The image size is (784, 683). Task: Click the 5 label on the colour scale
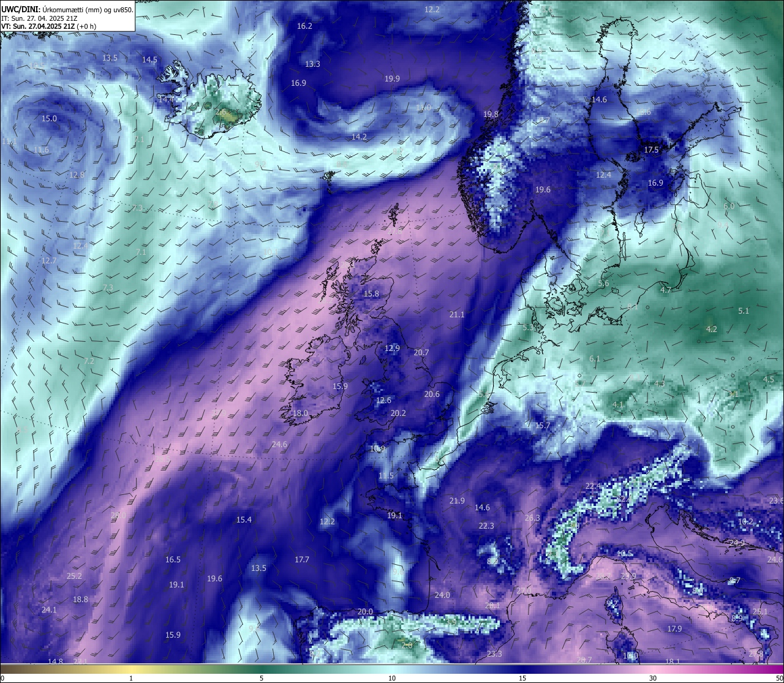[x=262, y=678]
